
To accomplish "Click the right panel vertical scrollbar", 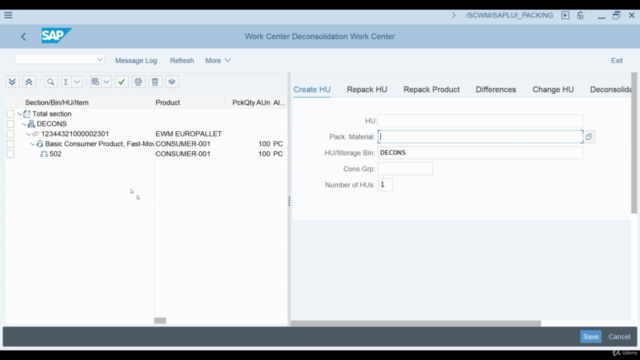I will tap(634, 143).
